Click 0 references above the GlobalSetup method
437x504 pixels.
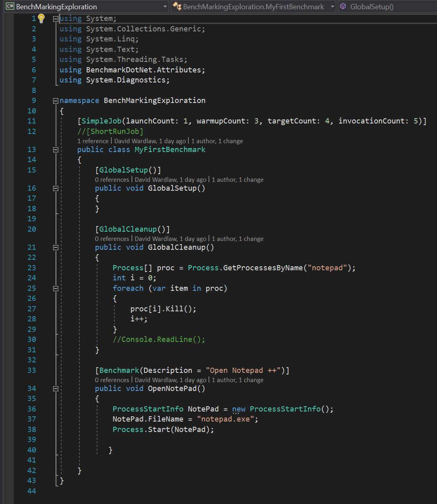pos(112,179)
